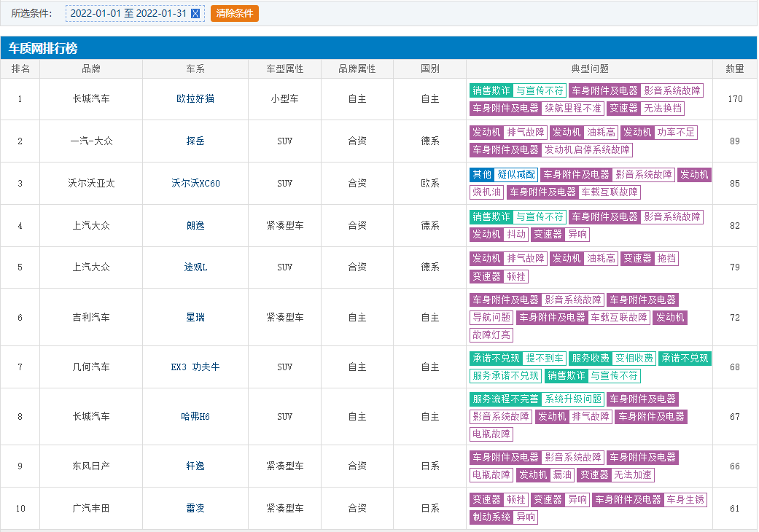Screen dimensions: 759x532
Task: Open the 欧拉好猫 car series link
Action: [x=195, y=99]
